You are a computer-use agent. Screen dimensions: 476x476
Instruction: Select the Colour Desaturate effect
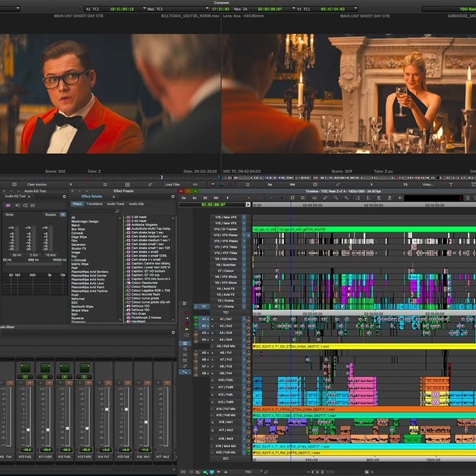(144, 283)
